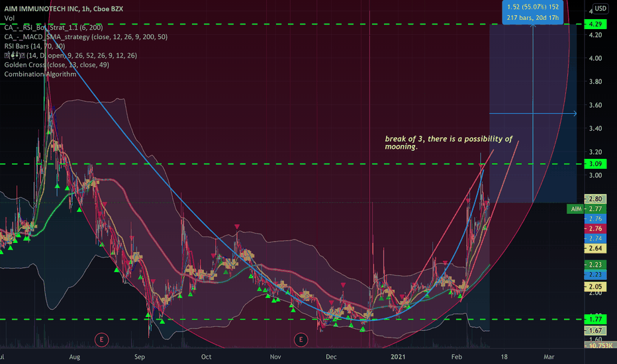Click the green 3.09 price level label
This screenshot has width=617, height=364.
[x=595, y=163]
